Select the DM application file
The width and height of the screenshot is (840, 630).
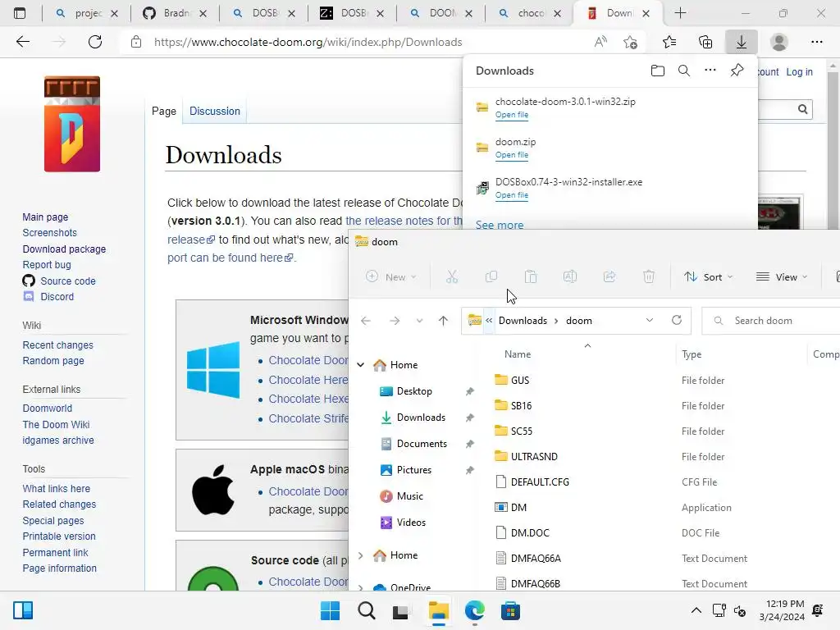(x=518, y=507)
